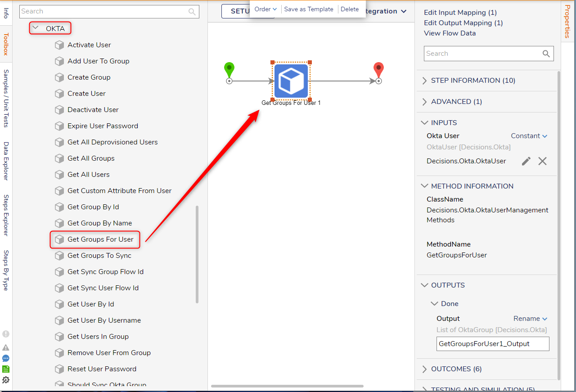576x392 pixels.
Task: Expand the OUTCOMES section
Action: 456,369
